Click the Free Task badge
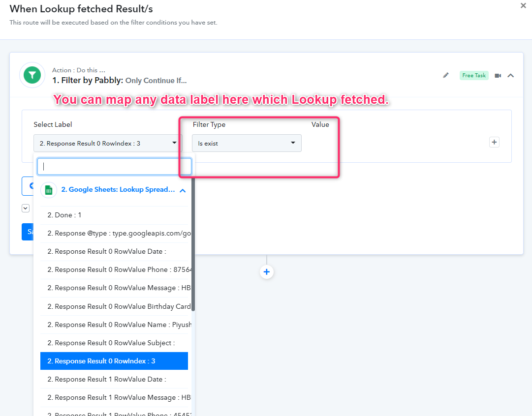 (x=473, y=75)
